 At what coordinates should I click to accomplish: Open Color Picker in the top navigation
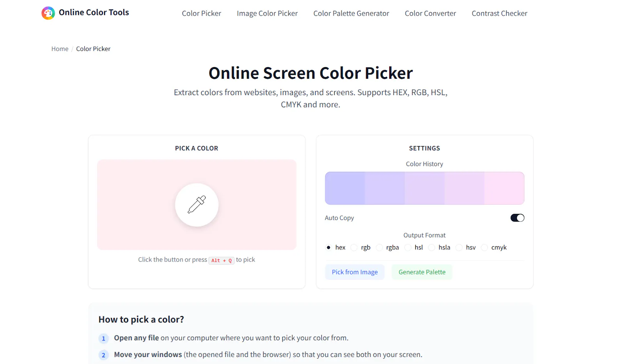[201, 13]
